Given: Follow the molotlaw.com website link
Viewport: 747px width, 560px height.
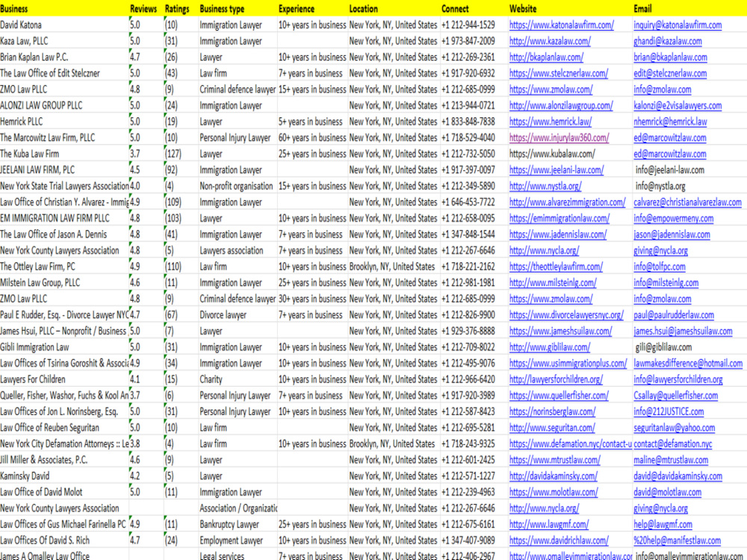Looking at the screenshot, I should click(553, 492).
